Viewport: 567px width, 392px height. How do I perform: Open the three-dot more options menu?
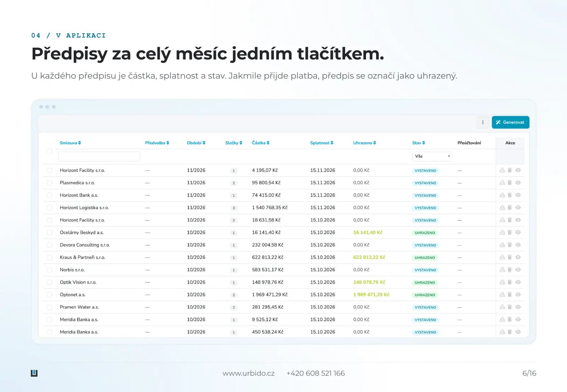pos(483,122)
